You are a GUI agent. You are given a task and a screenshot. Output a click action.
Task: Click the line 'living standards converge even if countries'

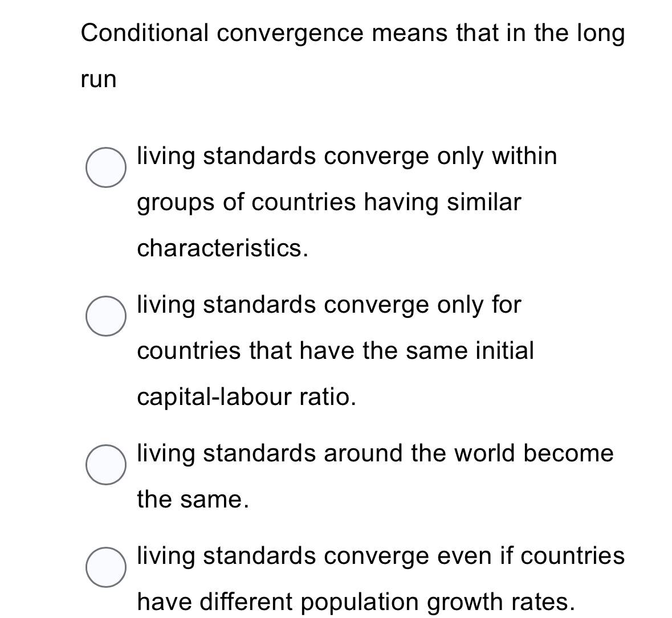[380, 555]
